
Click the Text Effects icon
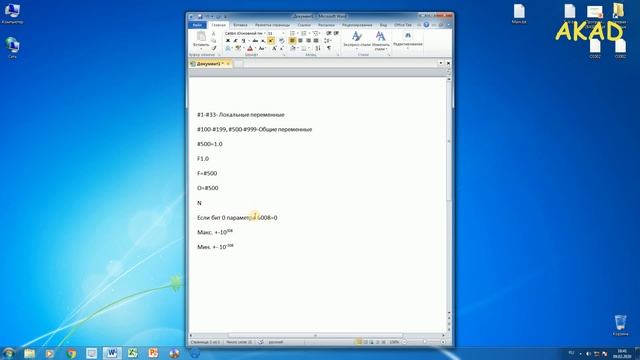(x=228, y=48)
